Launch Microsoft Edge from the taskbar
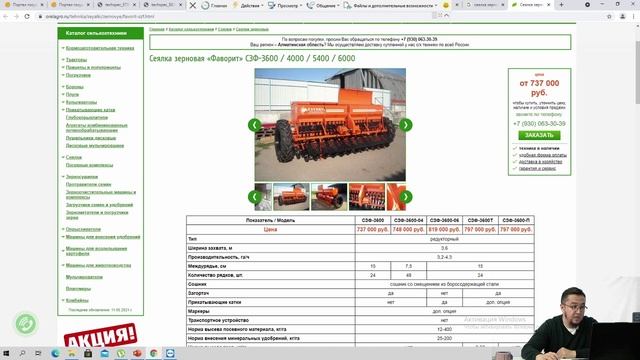 click(55, 353)
